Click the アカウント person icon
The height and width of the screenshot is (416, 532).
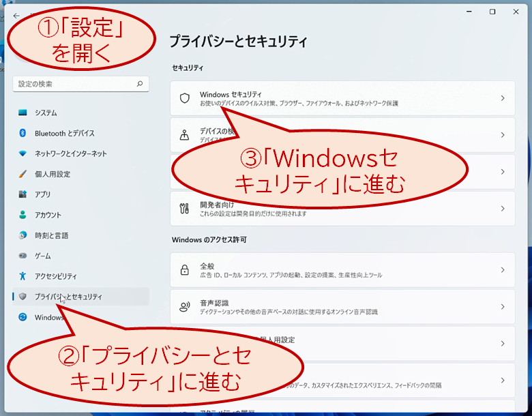click(23, 215)
